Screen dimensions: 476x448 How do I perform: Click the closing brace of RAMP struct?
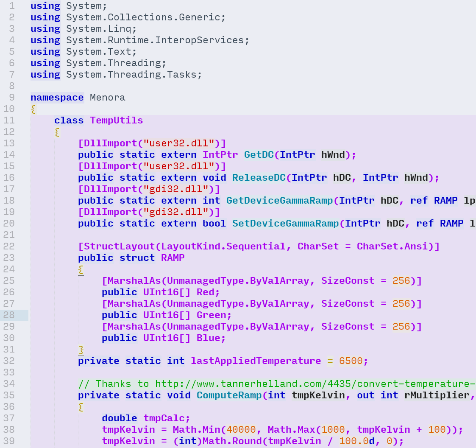81,350
